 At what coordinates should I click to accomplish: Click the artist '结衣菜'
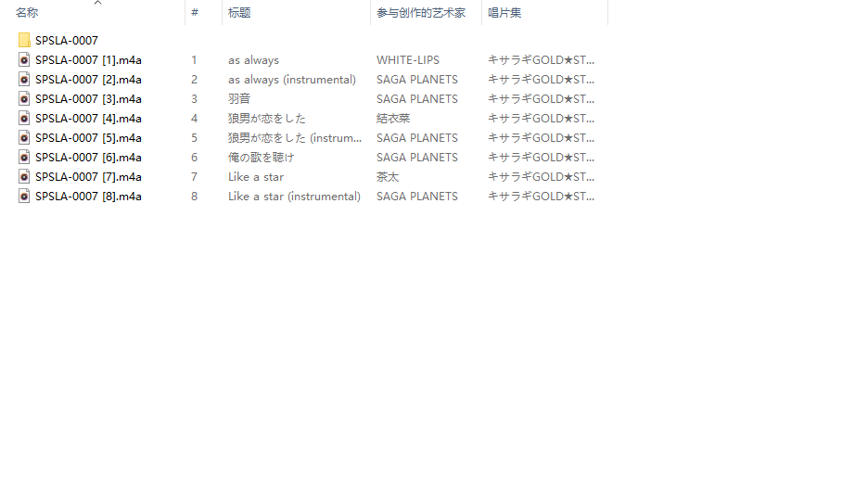click(393, 118)
